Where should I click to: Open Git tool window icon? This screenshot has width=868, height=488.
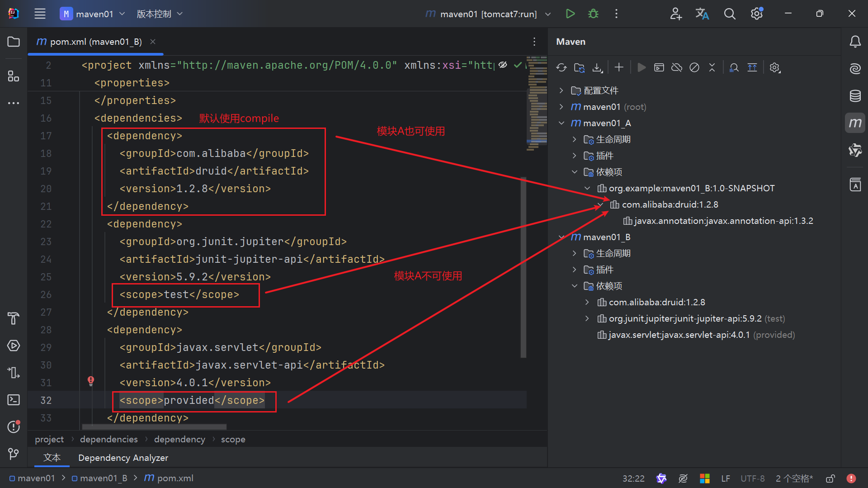(14, 454)
